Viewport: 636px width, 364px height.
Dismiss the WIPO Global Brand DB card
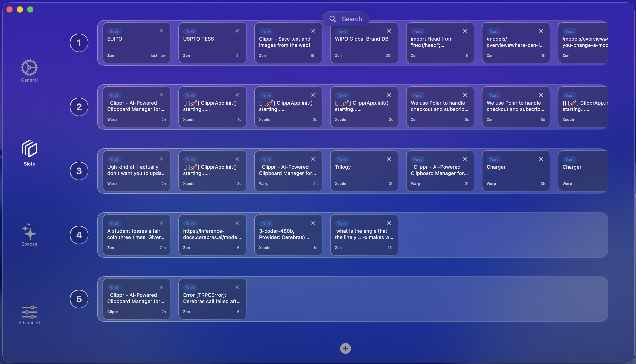[389, 31]
